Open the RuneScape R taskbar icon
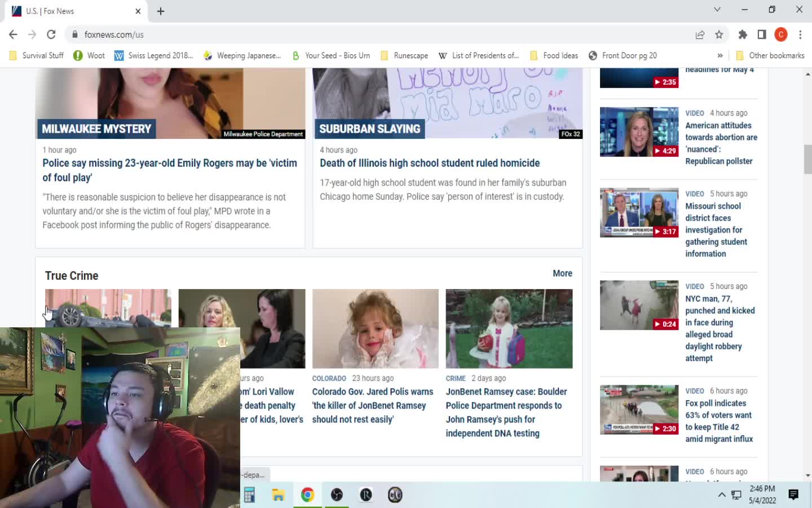 click(x=366, y=495)
